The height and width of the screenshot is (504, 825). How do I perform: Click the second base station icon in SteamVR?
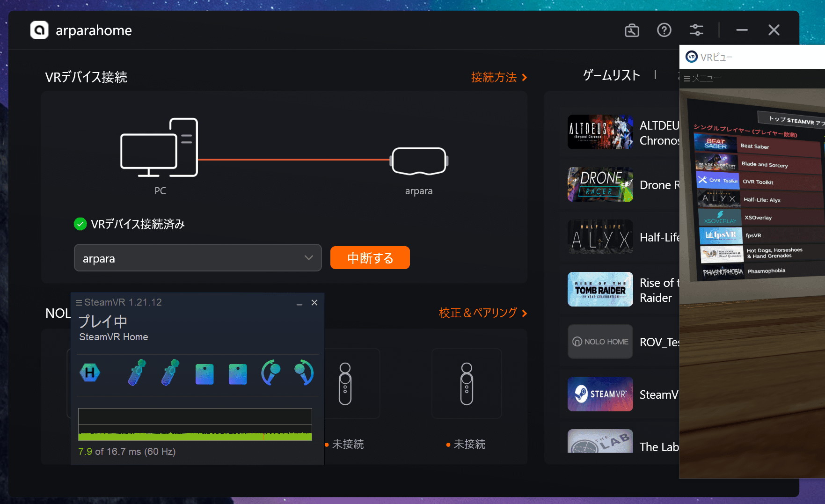point(238,374)
